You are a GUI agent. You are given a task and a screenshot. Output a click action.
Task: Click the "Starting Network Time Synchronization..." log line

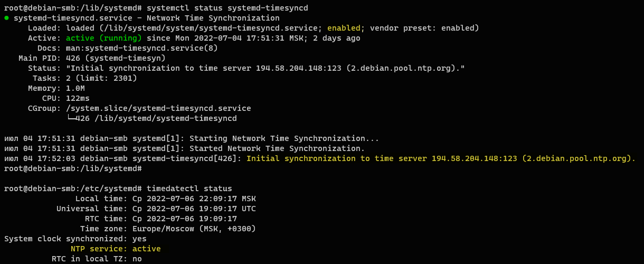click(284, 138)
